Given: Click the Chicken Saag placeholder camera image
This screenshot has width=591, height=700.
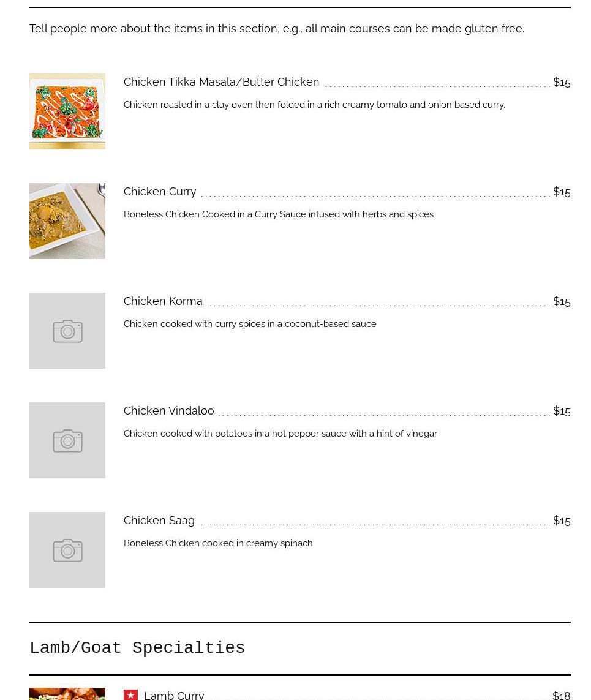Looking at the screenshot, I should (x=67, y=550).
